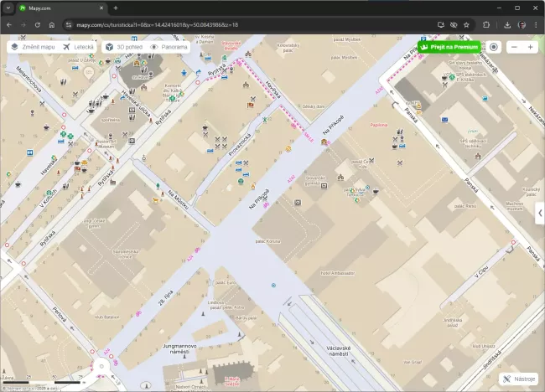The width and height of the screenshot is (545, 392).
Task: Enable 3D pohled view
Action: [x=124, y=47]
